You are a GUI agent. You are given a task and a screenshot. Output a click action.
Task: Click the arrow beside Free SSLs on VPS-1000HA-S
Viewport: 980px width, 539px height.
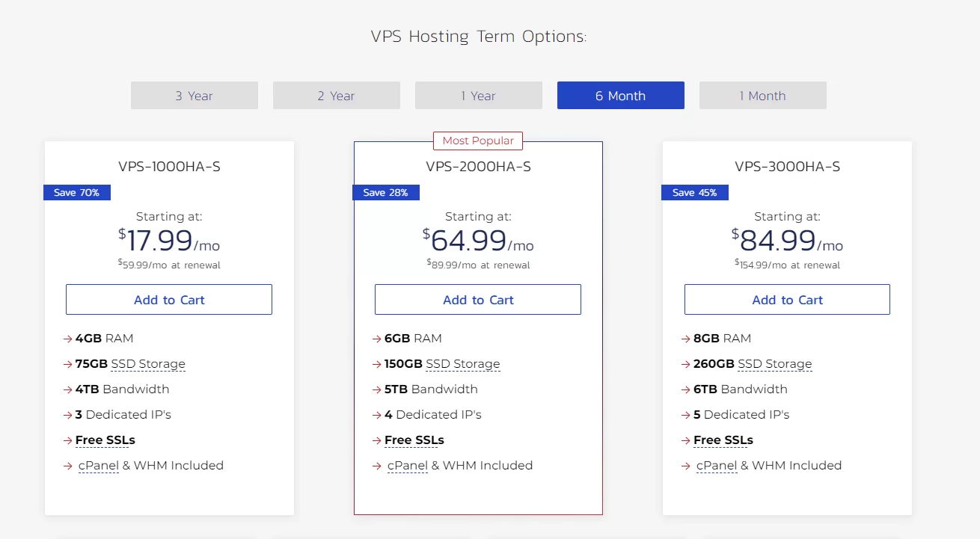(68, 440)
